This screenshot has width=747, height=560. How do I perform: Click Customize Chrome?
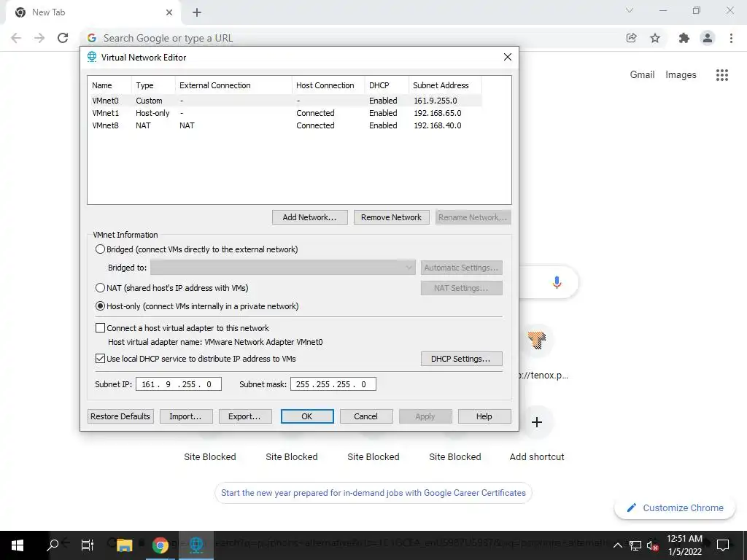676,507
